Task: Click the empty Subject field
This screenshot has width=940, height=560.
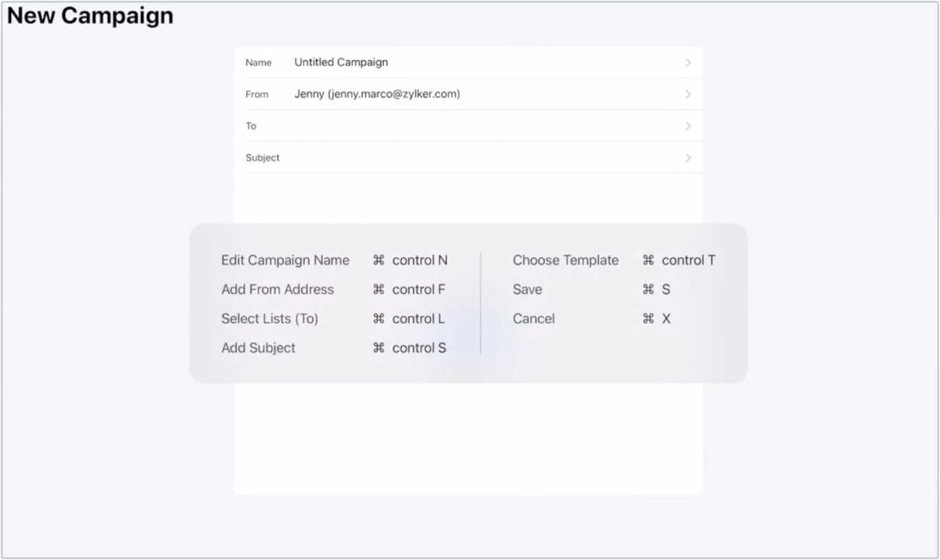Action: 481,158
